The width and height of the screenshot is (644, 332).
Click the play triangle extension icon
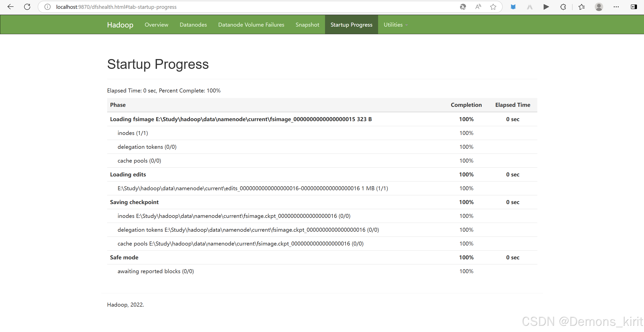pyautogui.click(x=546, y=7)
